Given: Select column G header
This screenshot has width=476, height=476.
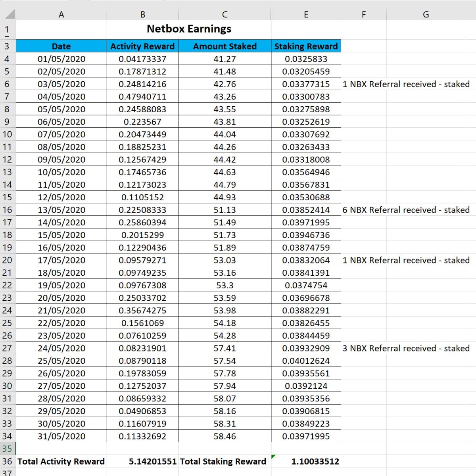Looking at the screenshot, I should pyautogui.click(x=426, y=14).
